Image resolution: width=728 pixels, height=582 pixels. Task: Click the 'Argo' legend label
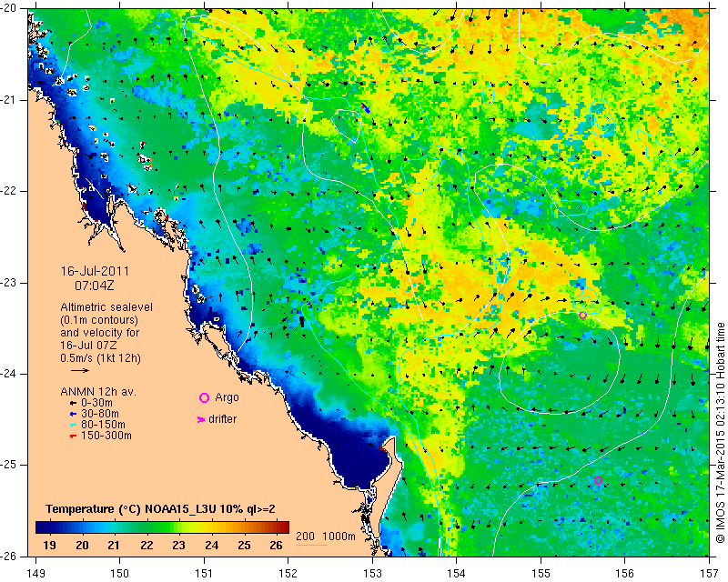[x=227, y=397]
